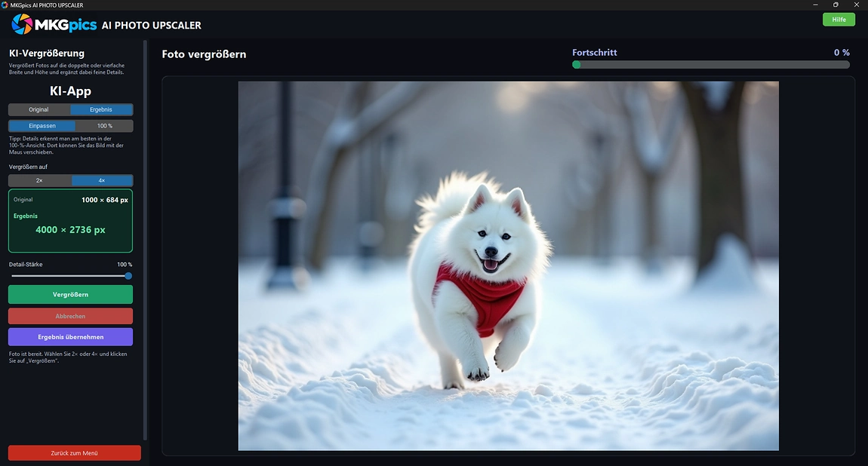The width and height of the screenshot is (868, 466).
Task: Click the Vergrößern auf label
Action: pyautogui.click(x=28, y=167)
